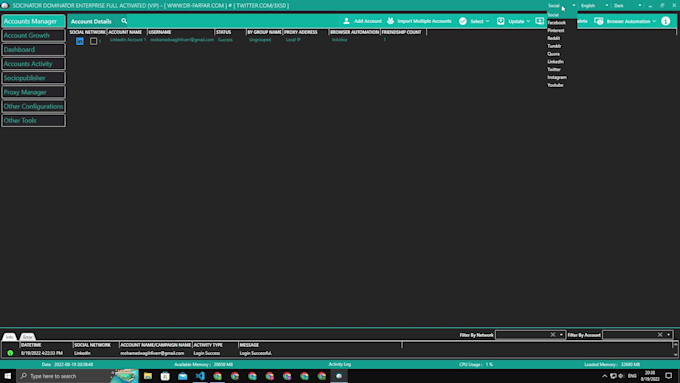
Task: Choose Tumblr from the network list
Action: pyautogui.click(x=554, y=46)
